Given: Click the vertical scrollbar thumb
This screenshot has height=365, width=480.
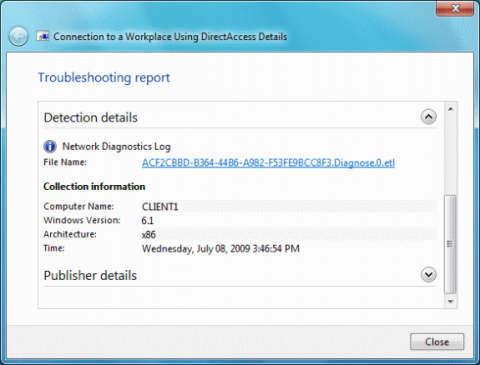Looking at the screenshot, I should point(451,244).
